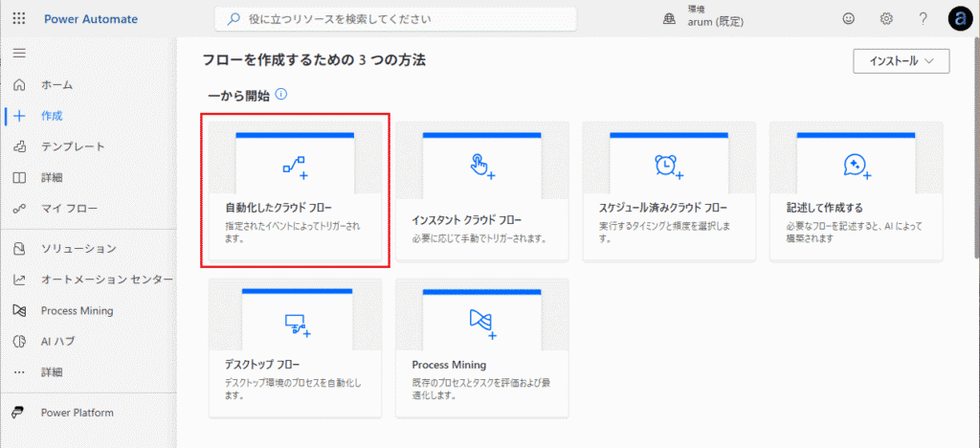The image size is (980, 448).
Task: Open the account avatar menu
Action: (x=960, y=19)
